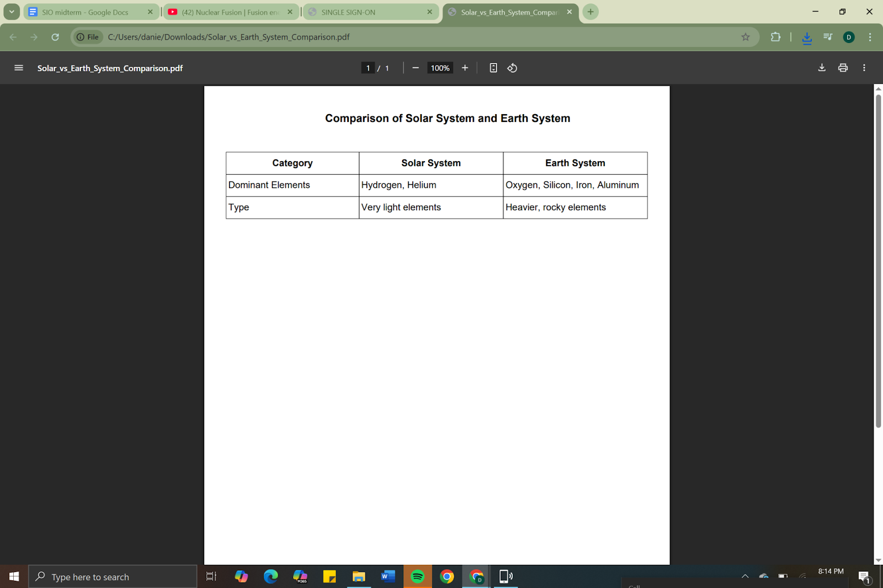
Task: Click the 100% zoom level field
Action: click(x=440, y=68)
